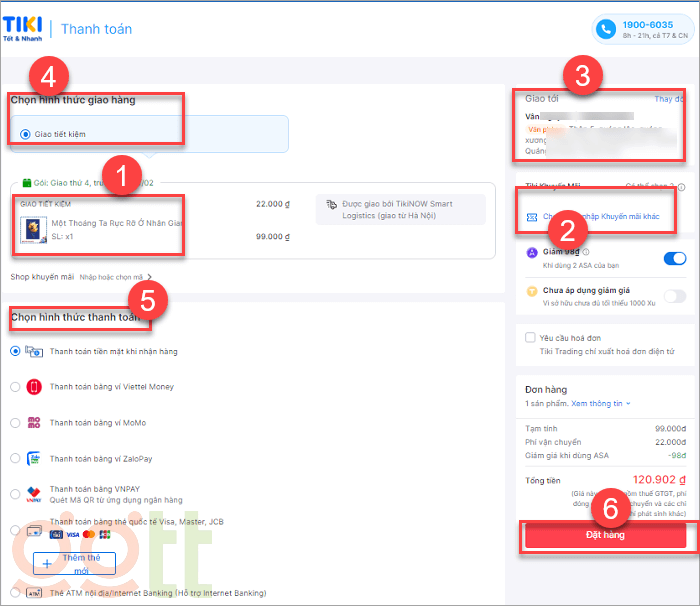
Task: Click the coupon ticket icon under Tiki Khuyến Mãi
Action: [x=532, y=216]
